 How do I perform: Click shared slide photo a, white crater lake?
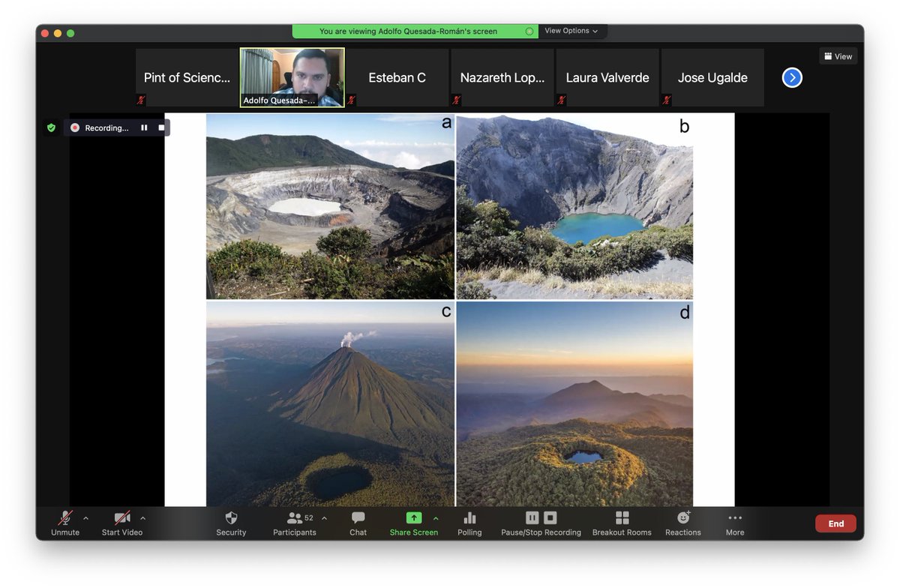click(330, 206)
